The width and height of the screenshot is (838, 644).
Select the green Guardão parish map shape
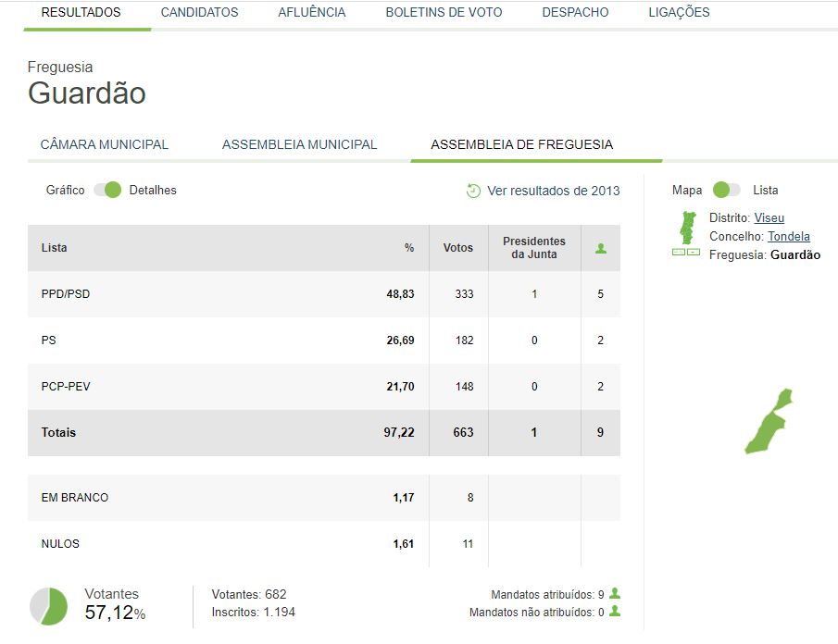point(768,424)
